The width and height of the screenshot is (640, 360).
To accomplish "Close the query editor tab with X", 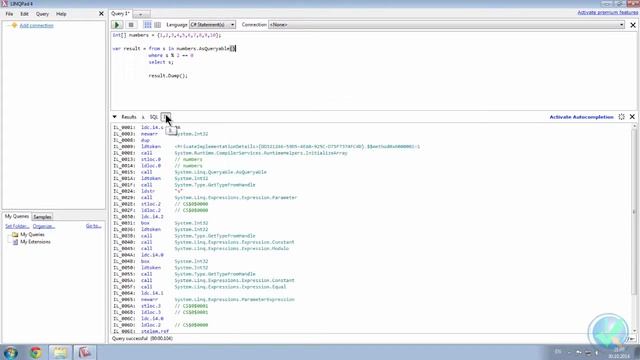I will pyautogui.click(x=633, y=25).
